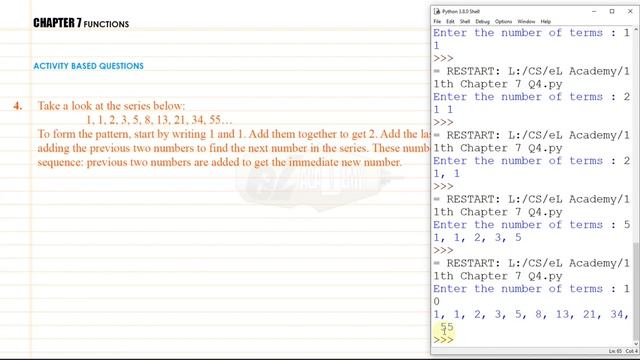Click the 'Ln: 65' status bar indicator
640x360 pixels.
[616, 351]
